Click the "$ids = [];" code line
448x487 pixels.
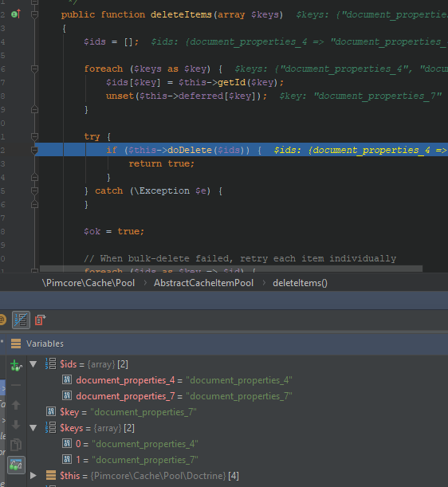(112, 41)
